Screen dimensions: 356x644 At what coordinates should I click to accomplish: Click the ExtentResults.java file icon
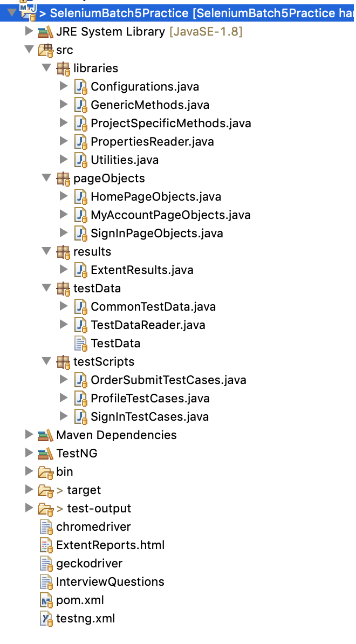(81, 270)
